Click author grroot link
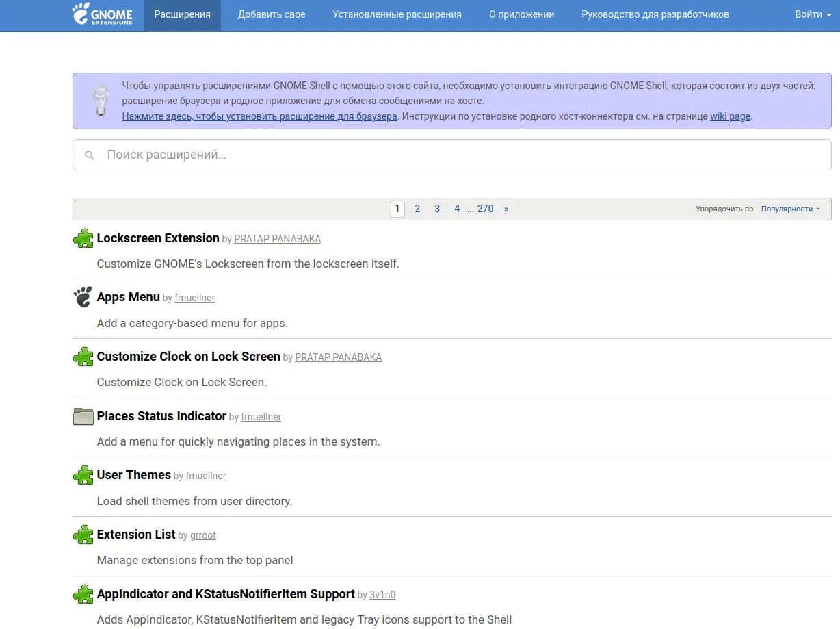Viewport: 840px width, 629px height. click(x=202, y=535)
